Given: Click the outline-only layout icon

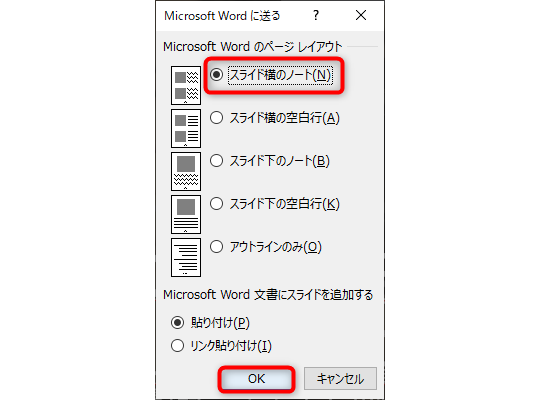Looking at the screenshot, I should [186, 257].
